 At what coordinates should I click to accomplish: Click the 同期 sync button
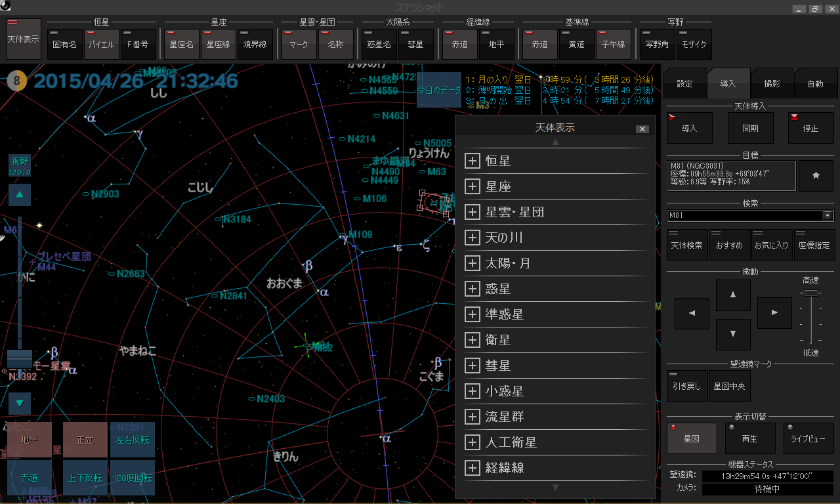point(750,128)
